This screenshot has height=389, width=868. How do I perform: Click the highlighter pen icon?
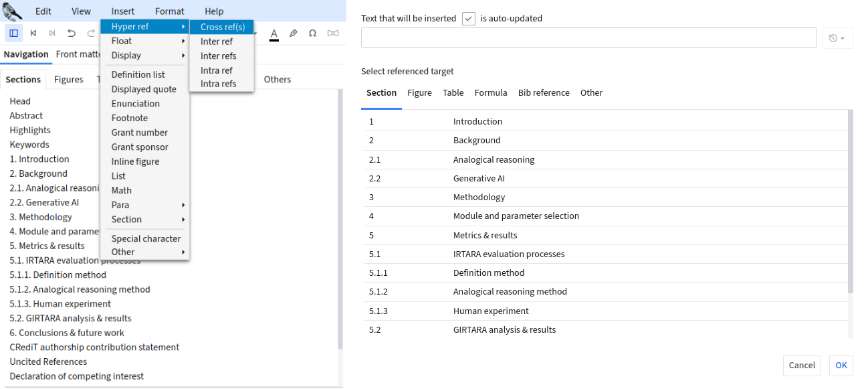point(293,33)
